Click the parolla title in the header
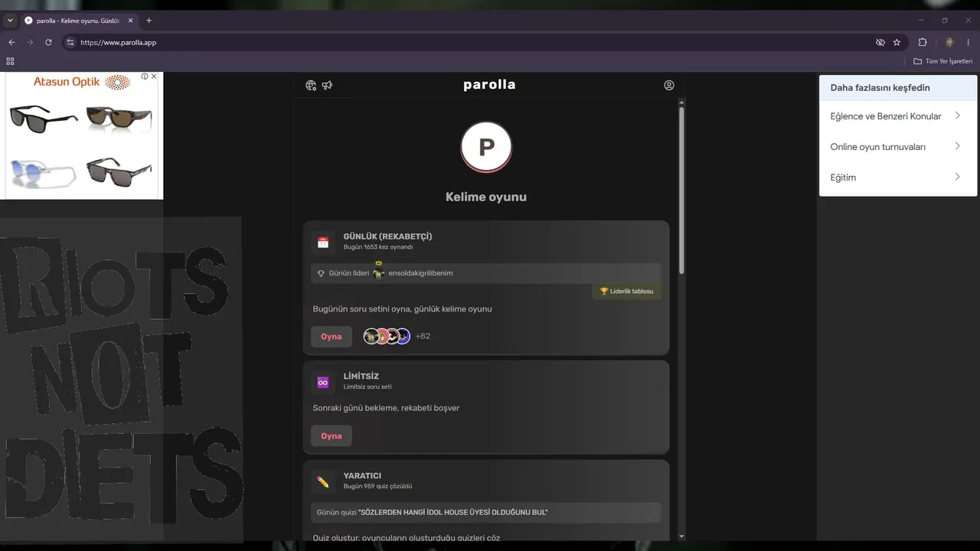Image resolution: width=980 pixels, height=551 pixels. click(489, 85)
